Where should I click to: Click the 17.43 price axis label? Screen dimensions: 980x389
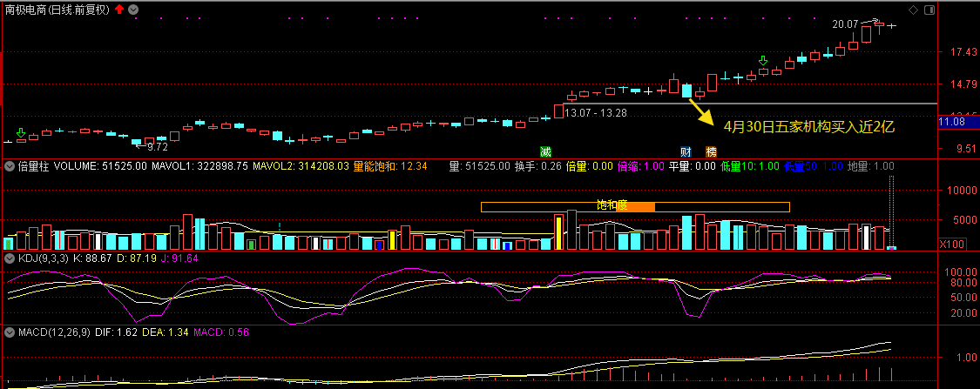tap(963, 52)
